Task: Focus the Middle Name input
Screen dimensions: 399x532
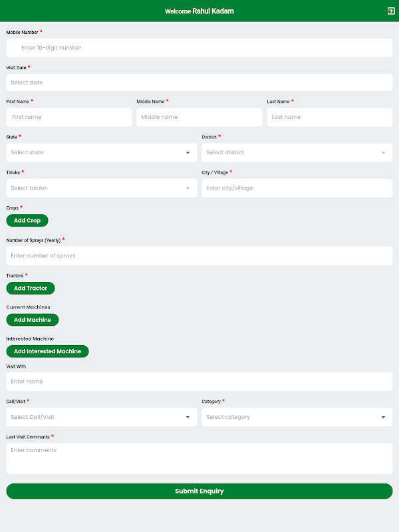Action: coord(199,117)
